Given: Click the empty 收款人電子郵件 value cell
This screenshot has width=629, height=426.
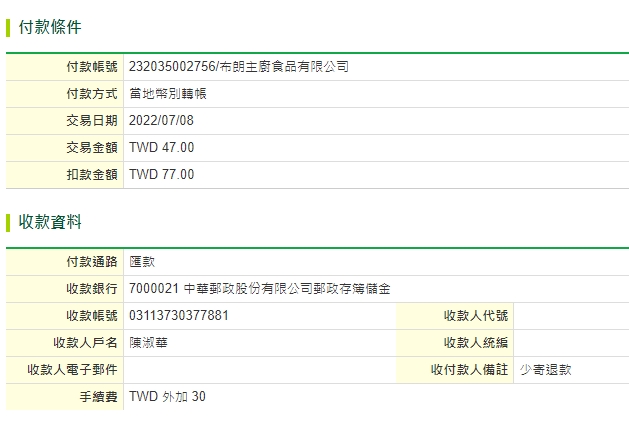Looking at the screenshot, I should pyautogui.click(x=260, y=370).
